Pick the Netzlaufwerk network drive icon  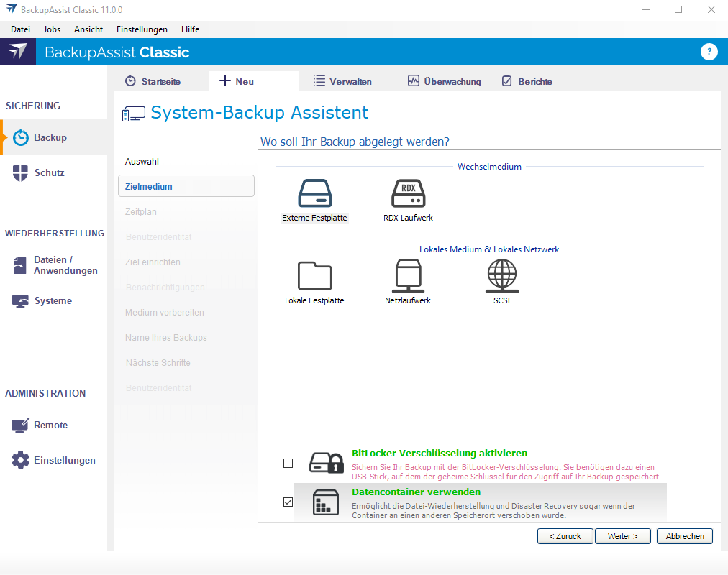(x=408, y=276)
